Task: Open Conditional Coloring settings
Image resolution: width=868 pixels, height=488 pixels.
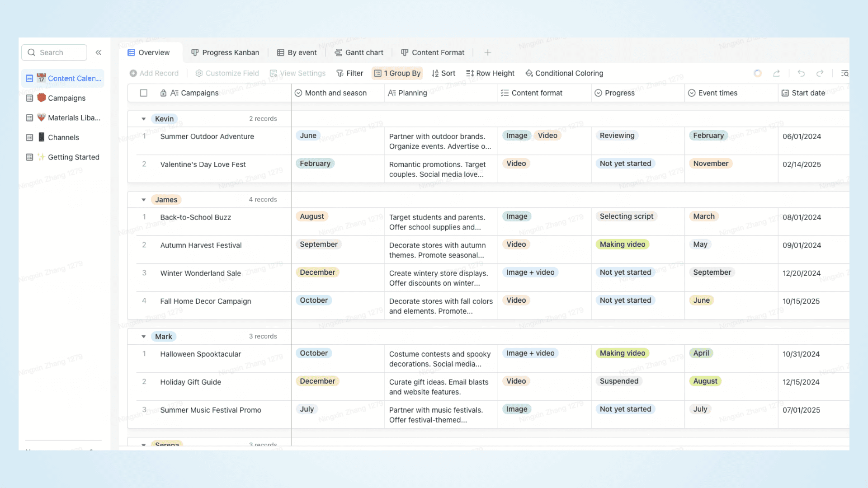Action: point(564,73)
